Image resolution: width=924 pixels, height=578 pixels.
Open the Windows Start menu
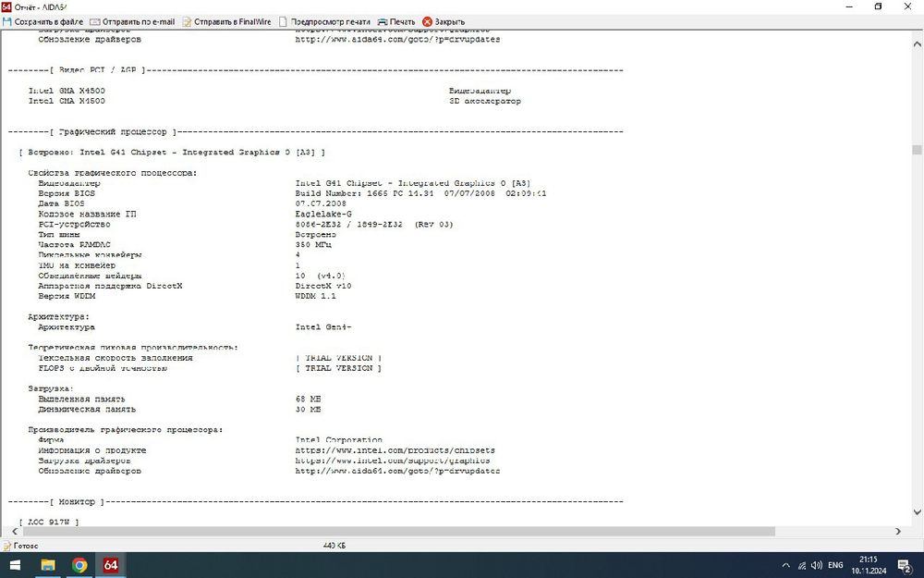(x=16, y=565)
